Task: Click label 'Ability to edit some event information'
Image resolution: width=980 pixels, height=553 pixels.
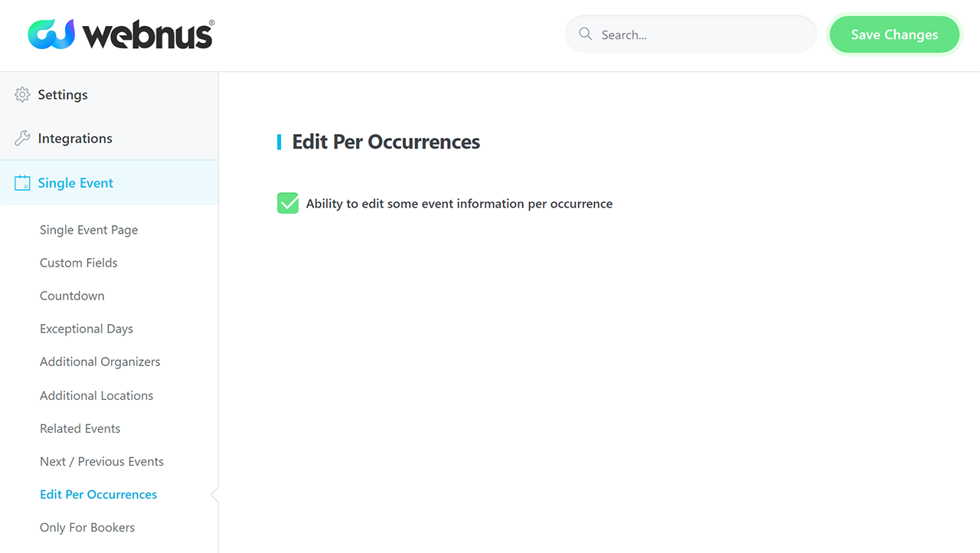Action: (x=459, y=204)
